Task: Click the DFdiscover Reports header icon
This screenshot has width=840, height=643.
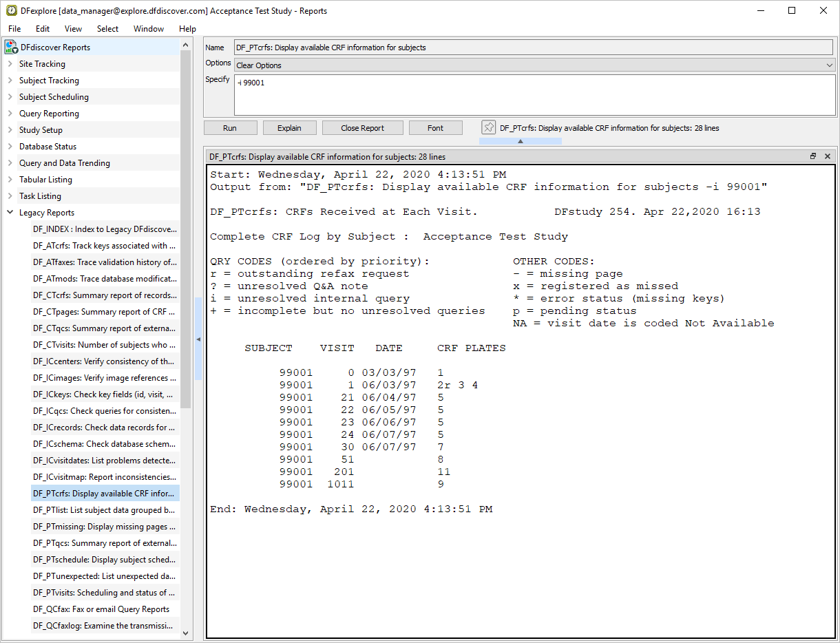Action: click(x=11, y=48)
